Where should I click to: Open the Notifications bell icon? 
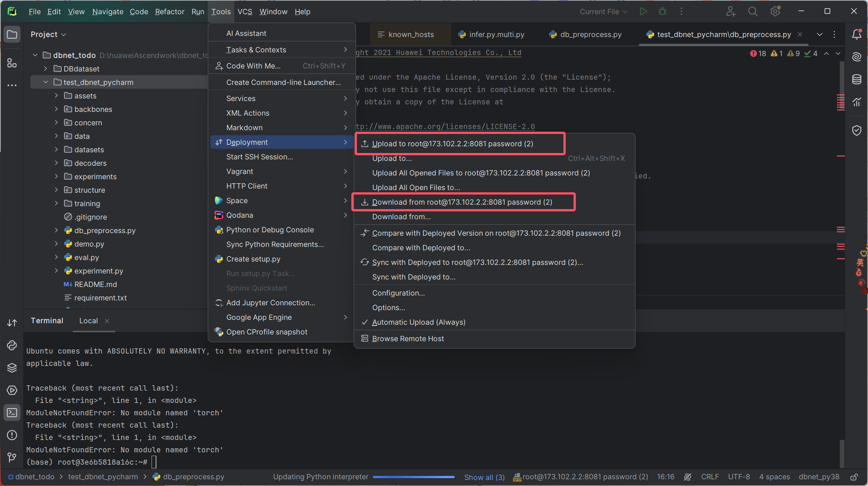[x=856, y=34]
